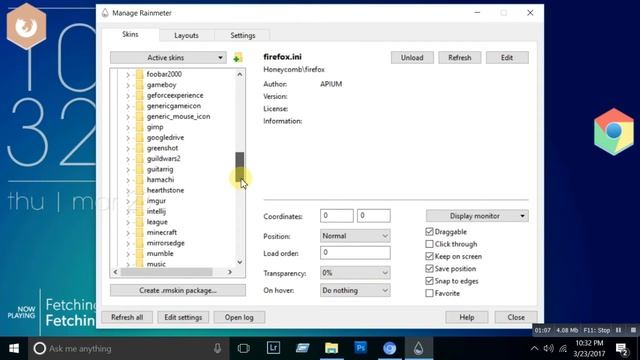Click the add new skin plus icon
640x360 pixels.
tap(238, 58)
